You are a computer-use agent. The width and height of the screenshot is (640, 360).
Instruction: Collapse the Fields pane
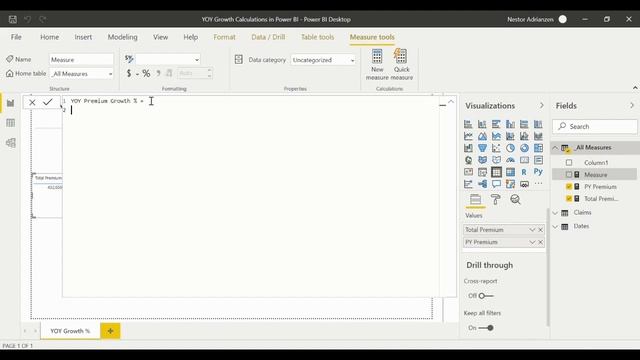632,105
